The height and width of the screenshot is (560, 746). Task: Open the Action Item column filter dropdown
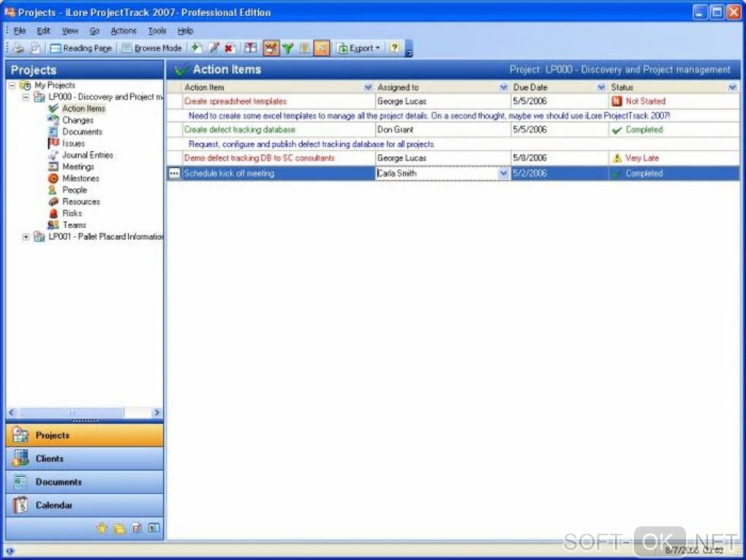coord(367,88)
